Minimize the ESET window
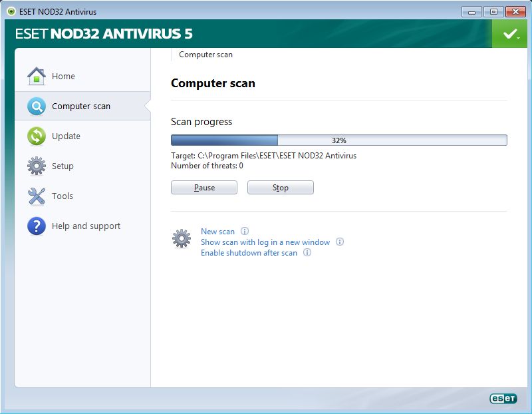This screenshot has width=532, height=414. [471, 12]
